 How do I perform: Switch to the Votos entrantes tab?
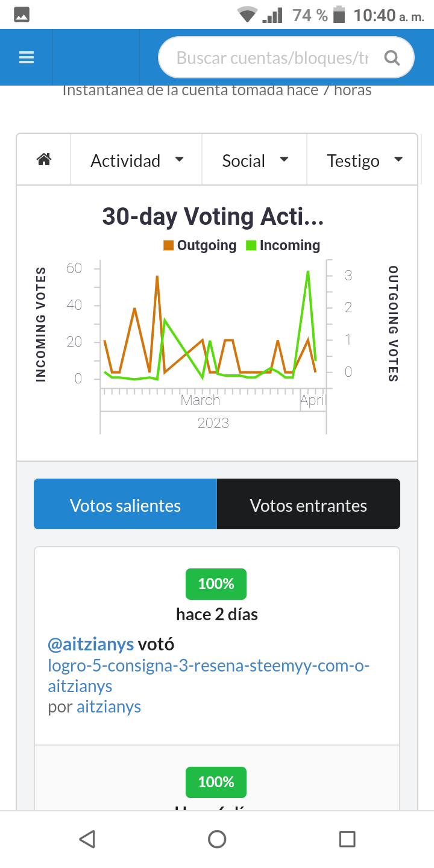pyautogui.click(x=308, y=505)
